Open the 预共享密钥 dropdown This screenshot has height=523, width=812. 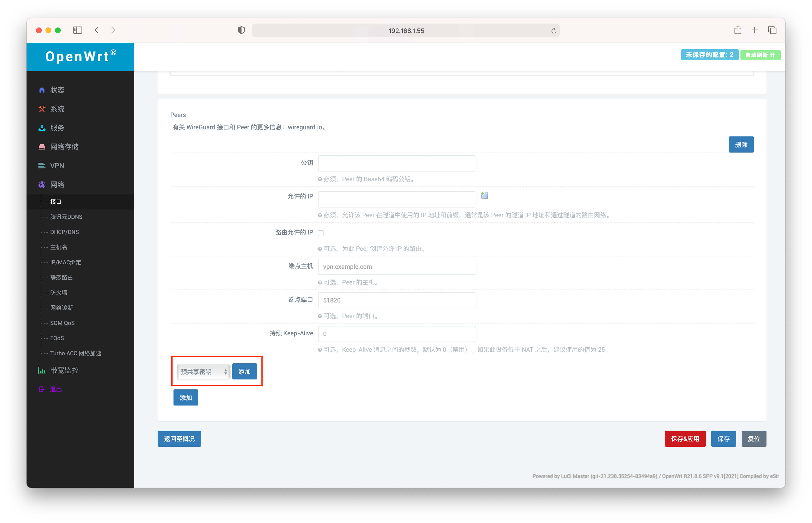pyautogui.click(x=203, y=372)
